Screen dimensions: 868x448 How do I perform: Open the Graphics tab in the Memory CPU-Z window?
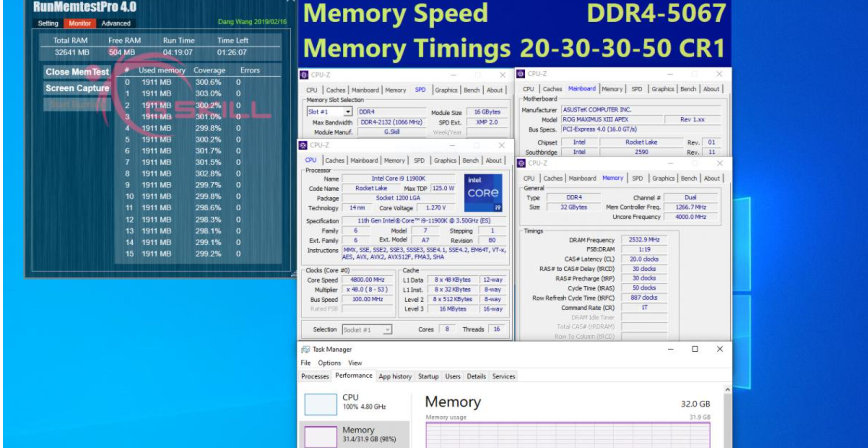tap(663, 179)
